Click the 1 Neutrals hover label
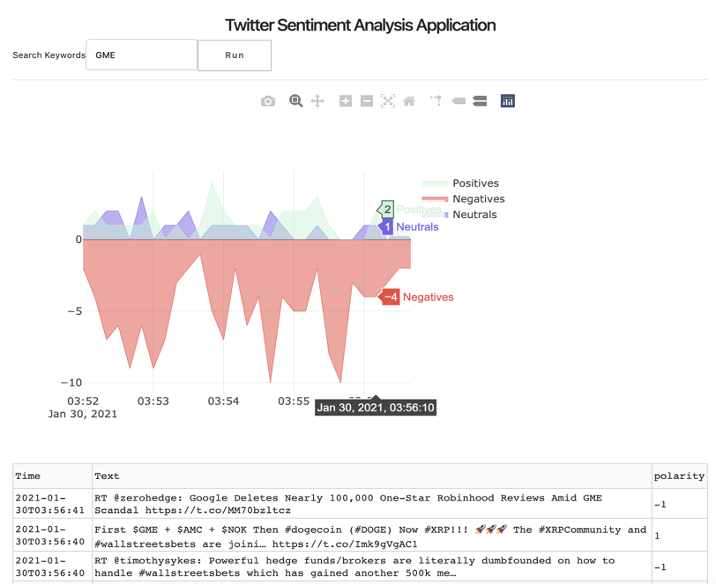716x584 pixels. tap(386, 226)
